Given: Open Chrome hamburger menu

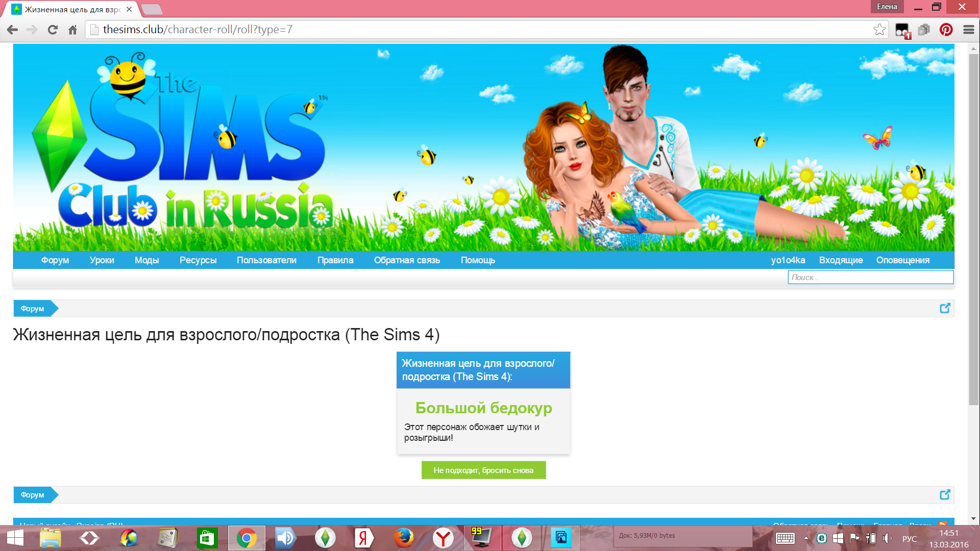Looking at the screenshot, I should pyautogui.click(x=968, y=30).
